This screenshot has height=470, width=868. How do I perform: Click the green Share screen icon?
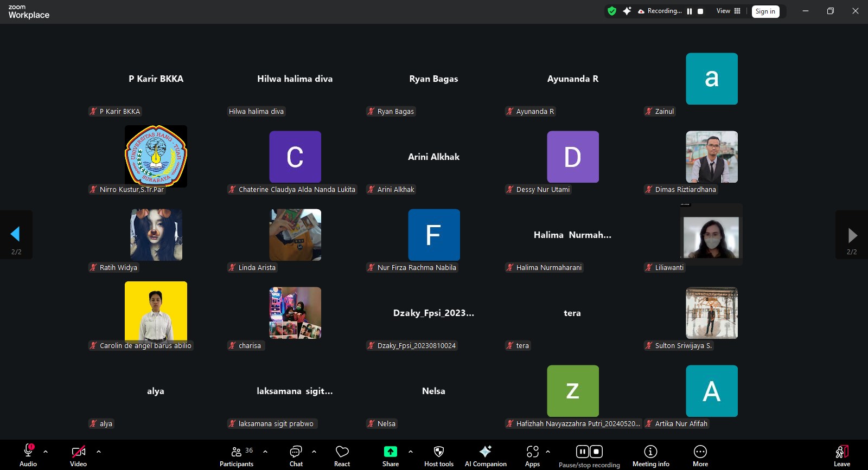point(391,452)
